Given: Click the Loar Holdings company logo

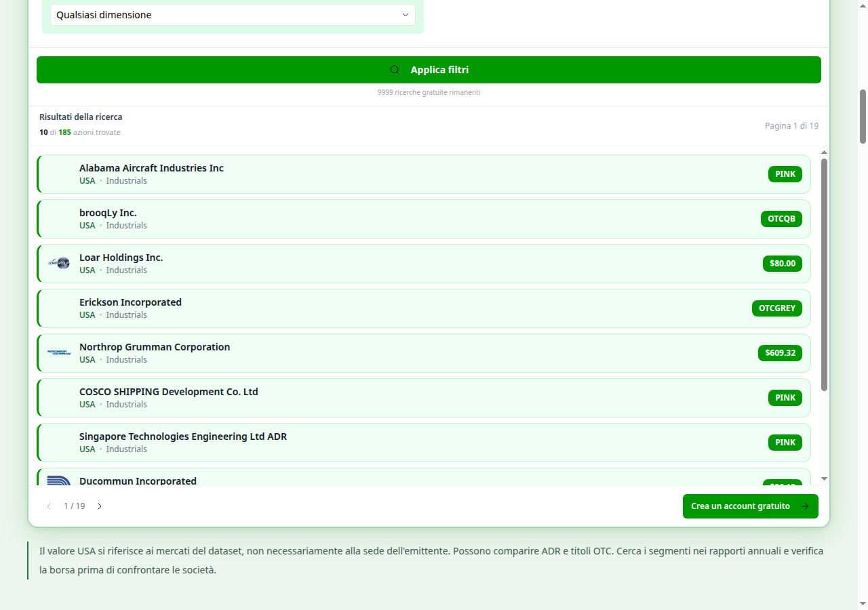Looking at the screenshot, I should (59, 263).
